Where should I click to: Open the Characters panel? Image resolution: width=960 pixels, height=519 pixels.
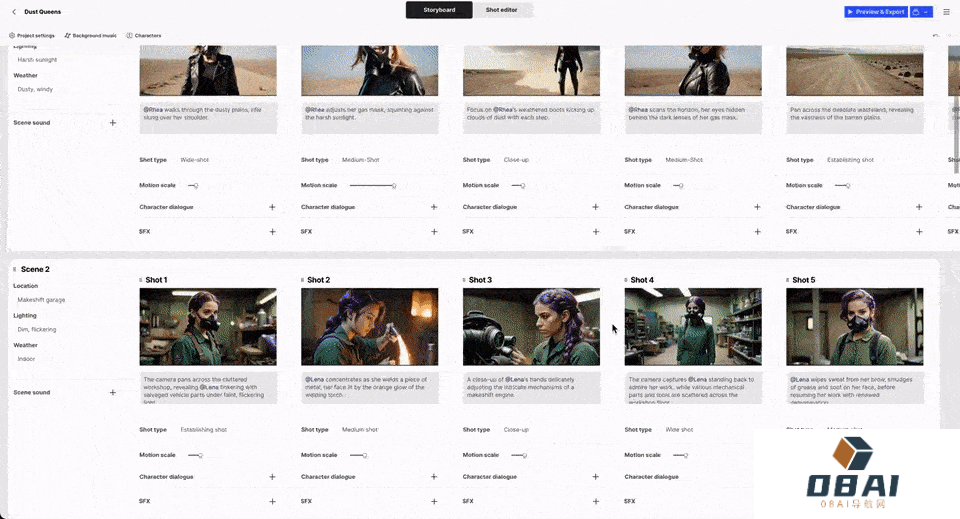tap(144, 35)
